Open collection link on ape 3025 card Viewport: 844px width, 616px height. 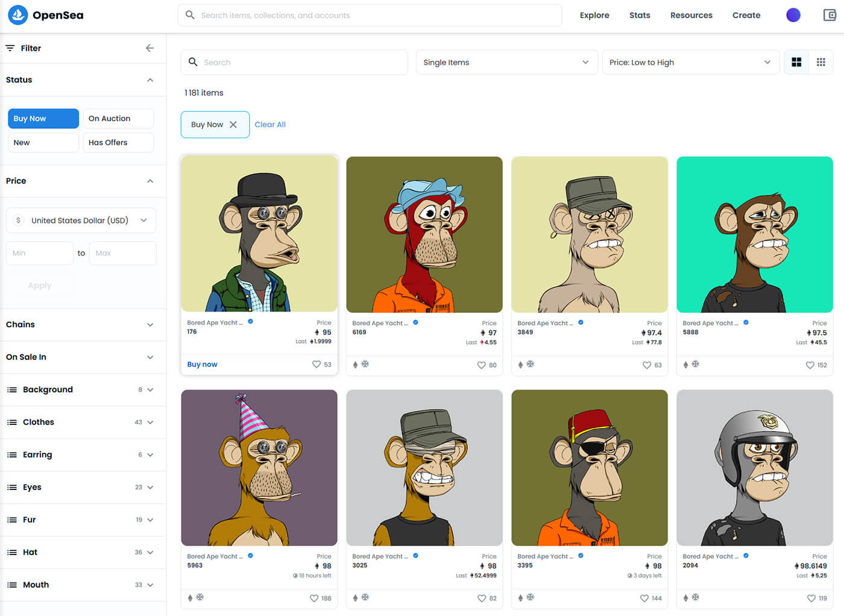coord(380,556)
